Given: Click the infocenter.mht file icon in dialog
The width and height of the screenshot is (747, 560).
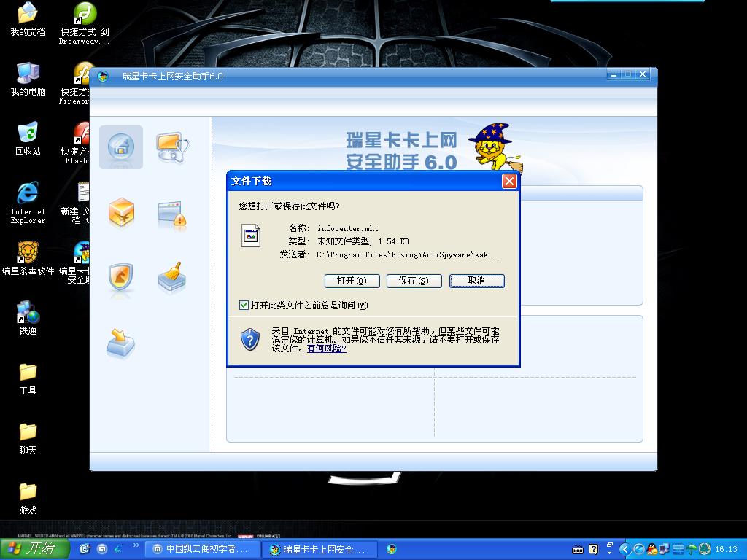Looking at the screenshot, I should click(251, 236).
